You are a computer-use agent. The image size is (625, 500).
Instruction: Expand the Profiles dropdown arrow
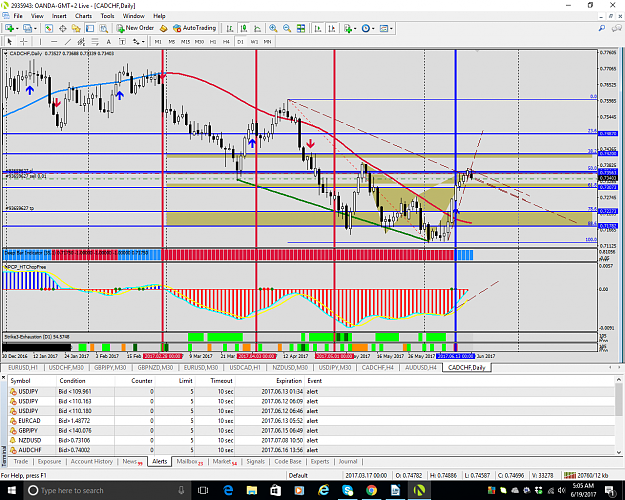point(35,28)
